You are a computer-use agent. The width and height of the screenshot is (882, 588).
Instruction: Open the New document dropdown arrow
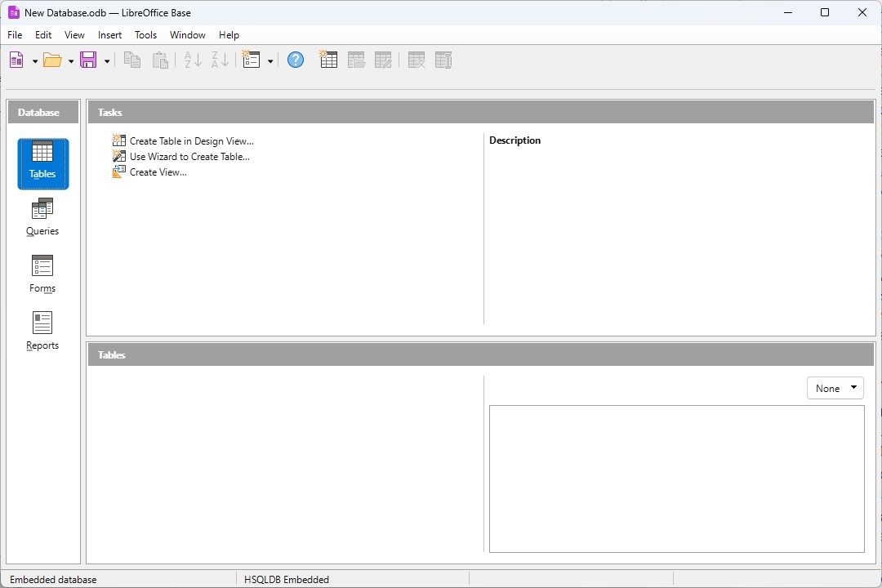[x=35, y=60]
